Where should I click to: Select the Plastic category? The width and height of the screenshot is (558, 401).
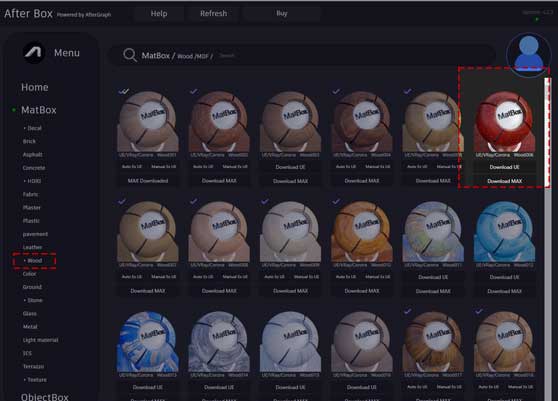[x=31, y=221]
